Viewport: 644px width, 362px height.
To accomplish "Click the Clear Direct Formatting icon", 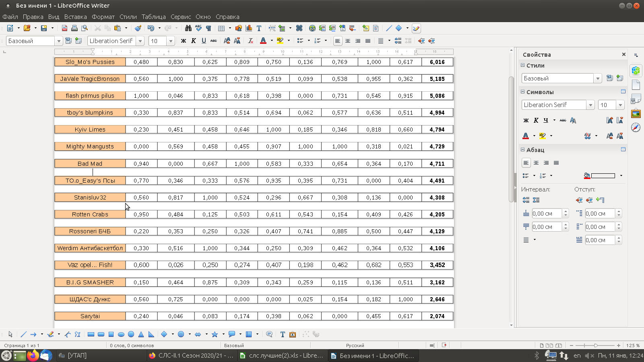I will pos(251,41).
